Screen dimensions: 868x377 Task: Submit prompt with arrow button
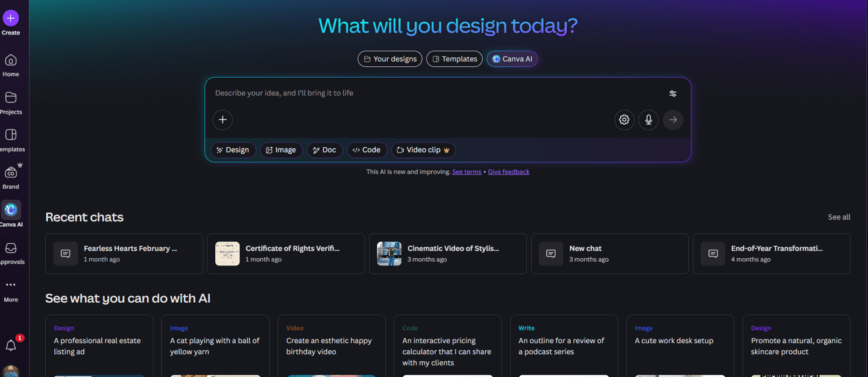[x=673, y=119]
